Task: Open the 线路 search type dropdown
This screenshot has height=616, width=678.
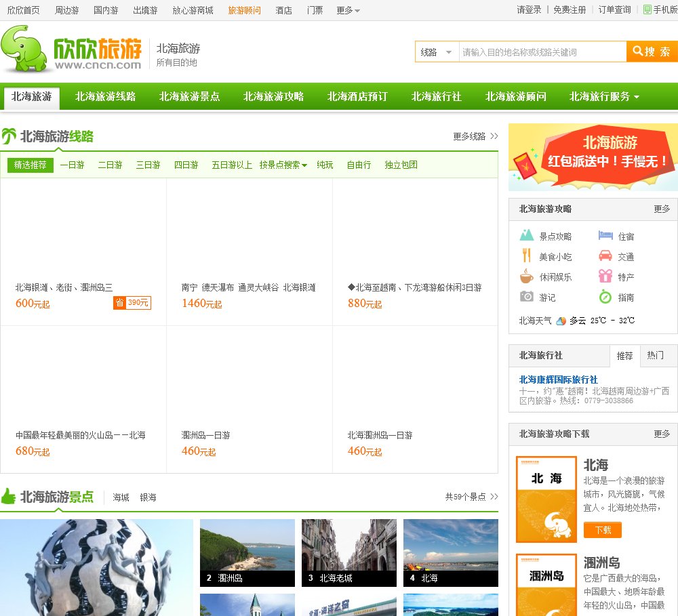Action: [437, 52]
